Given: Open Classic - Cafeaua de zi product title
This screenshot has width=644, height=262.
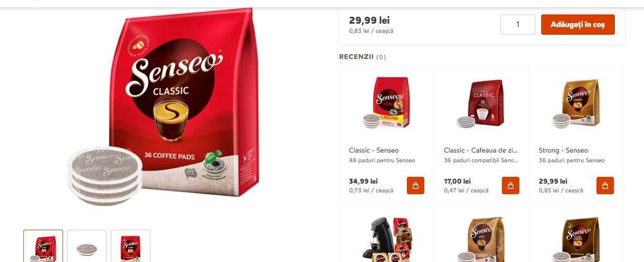Looking at the screenshot, I should click(x=481, y=150).
